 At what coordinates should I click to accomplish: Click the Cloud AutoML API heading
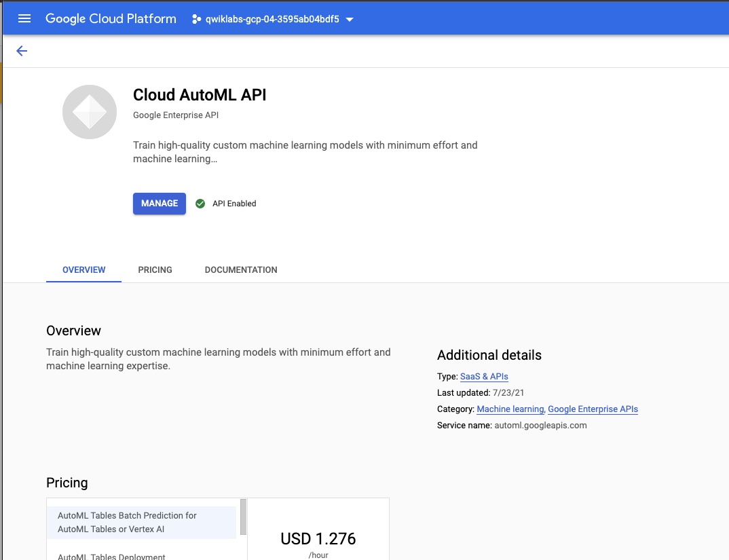[200, 95]
